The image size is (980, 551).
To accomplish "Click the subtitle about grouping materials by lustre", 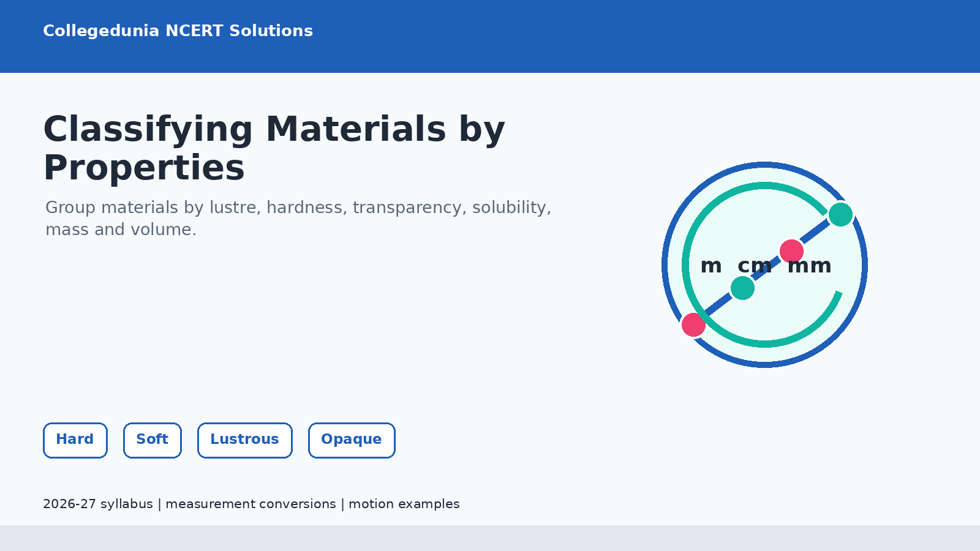I will click(298, 218).
